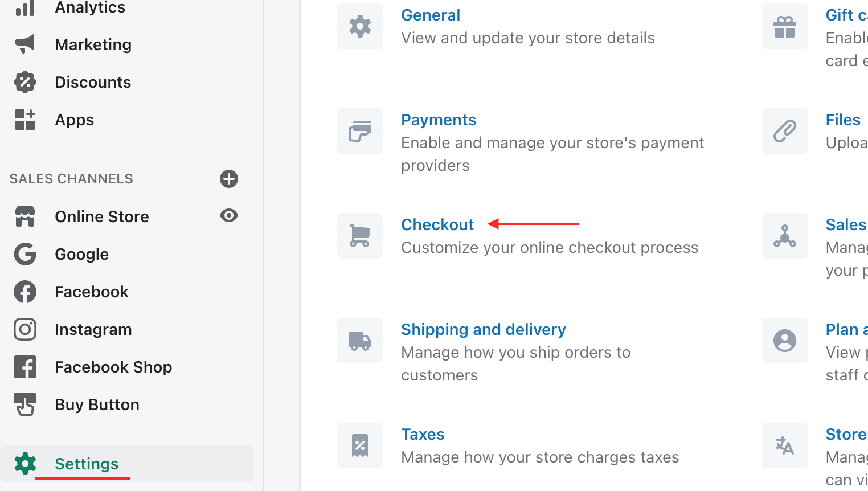Click the Store languages translate icon

785,445
